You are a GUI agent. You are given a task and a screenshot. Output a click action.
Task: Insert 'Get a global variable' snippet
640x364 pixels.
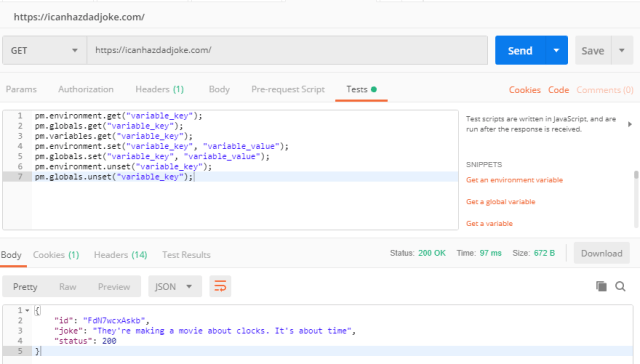click(x=500, y=202)
